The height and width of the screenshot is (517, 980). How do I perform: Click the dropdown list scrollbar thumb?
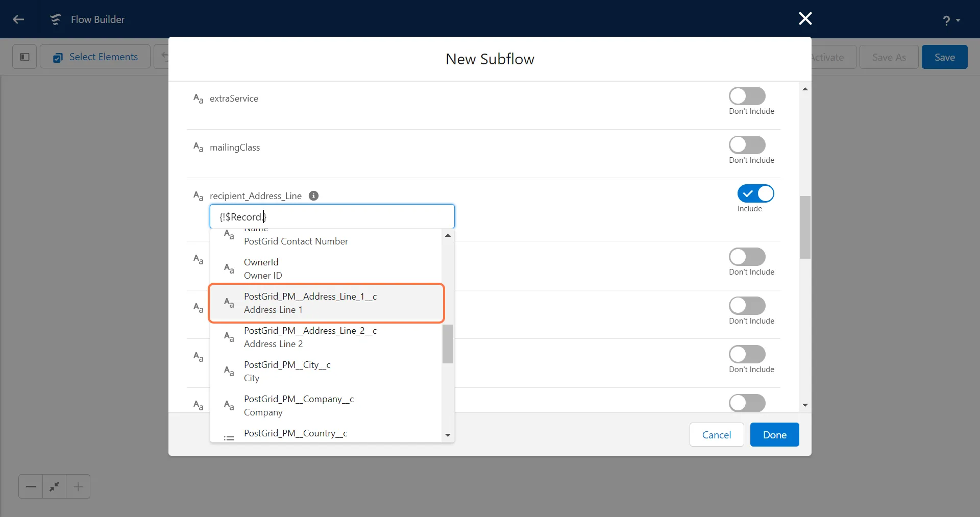click(x=448, y=343)
